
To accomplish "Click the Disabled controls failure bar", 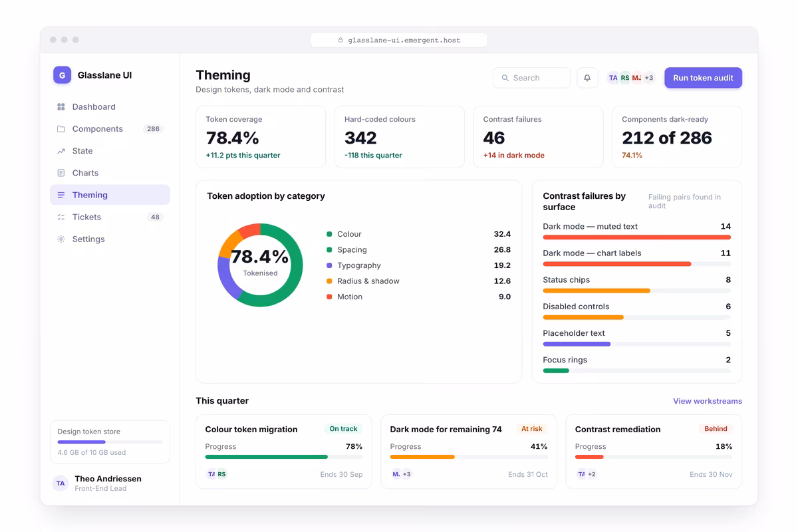I will point(637,317).
